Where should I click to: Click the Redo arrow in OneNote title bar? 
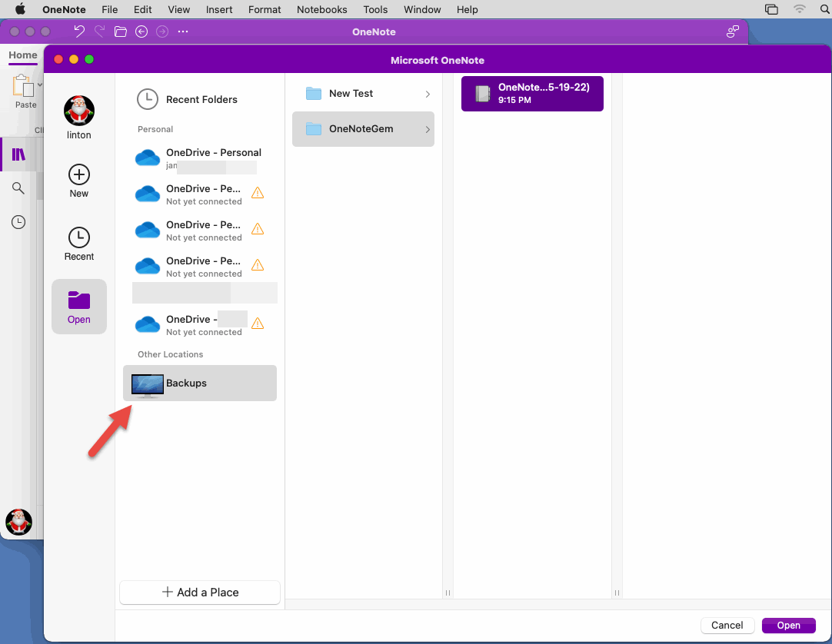pos(100,32)
